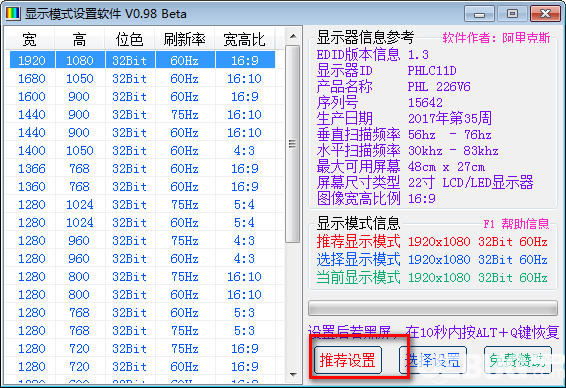Select the 1280 1024 75Hz row
The width and height of the screenshot is (566, 388).
pos(142,205)
